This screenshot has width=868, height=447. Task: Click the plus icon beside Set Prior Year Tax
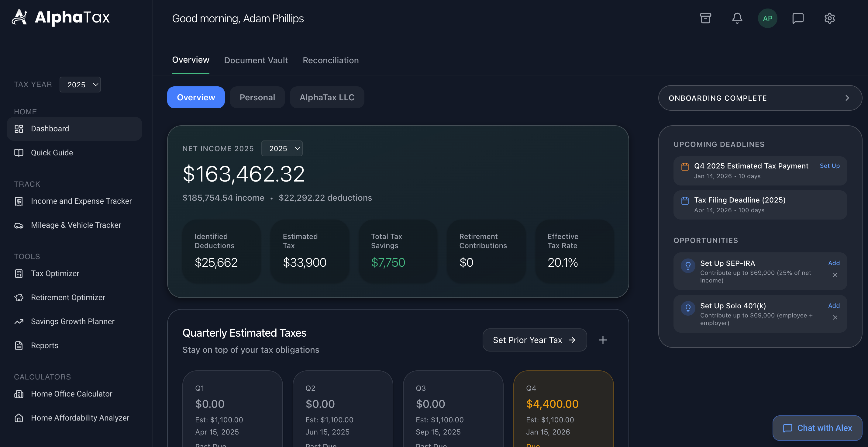click(x=602, y=340)
